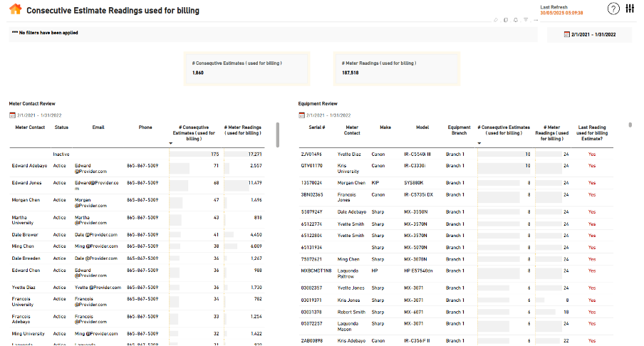Viewport: 644px width, 346px height.
Task: Click the calendar icon in the top date slicer
Action: pos(567,34)
